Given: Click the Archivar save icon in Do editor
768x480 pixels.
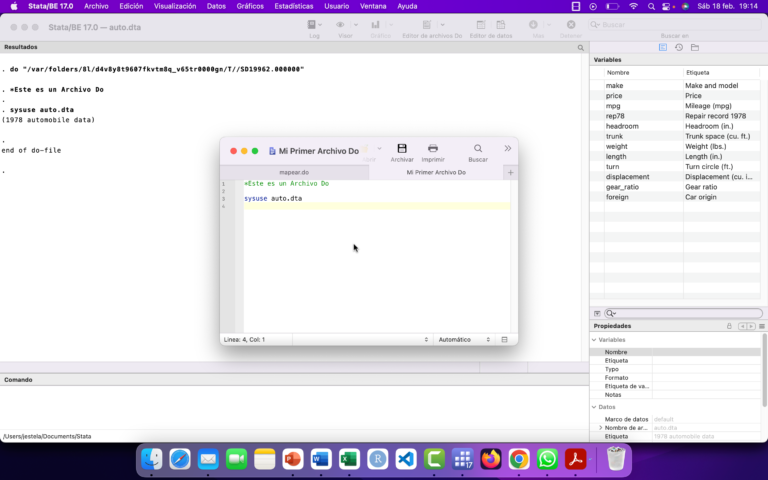Looking at the screenshot, I should pyautogui.click(x=402, y=148).
